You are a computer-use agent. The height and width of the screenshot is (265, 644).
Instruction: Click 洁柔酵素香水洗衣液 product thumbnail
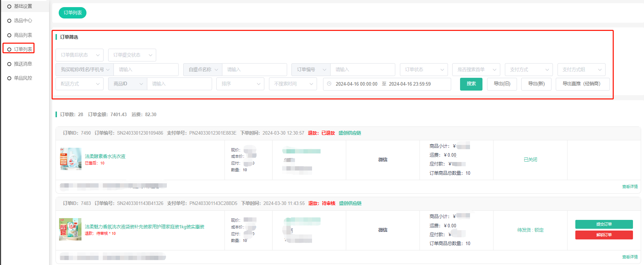click(x=70, y=159)
